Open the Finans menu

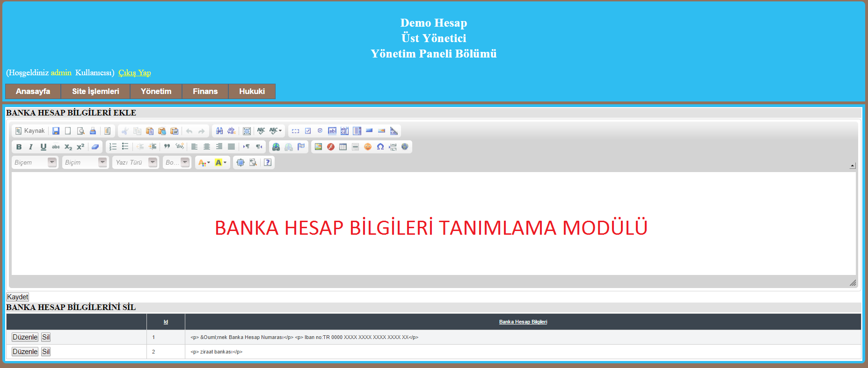pyautogui.click(x=205, y=91)
